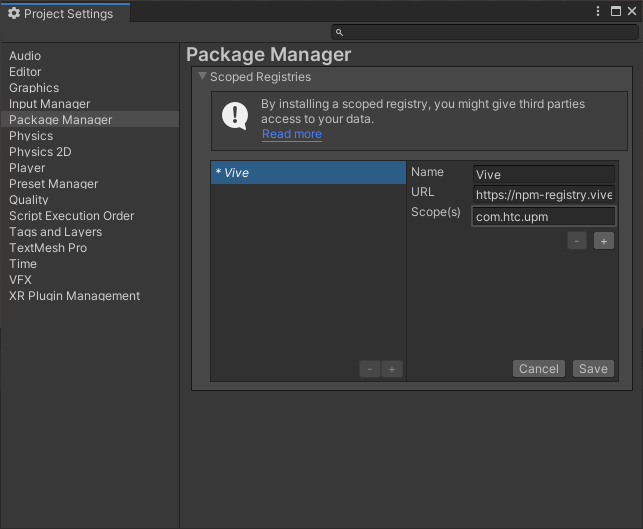Click the search magnifier icon
The image size is (643, 529).
[339, 33]
